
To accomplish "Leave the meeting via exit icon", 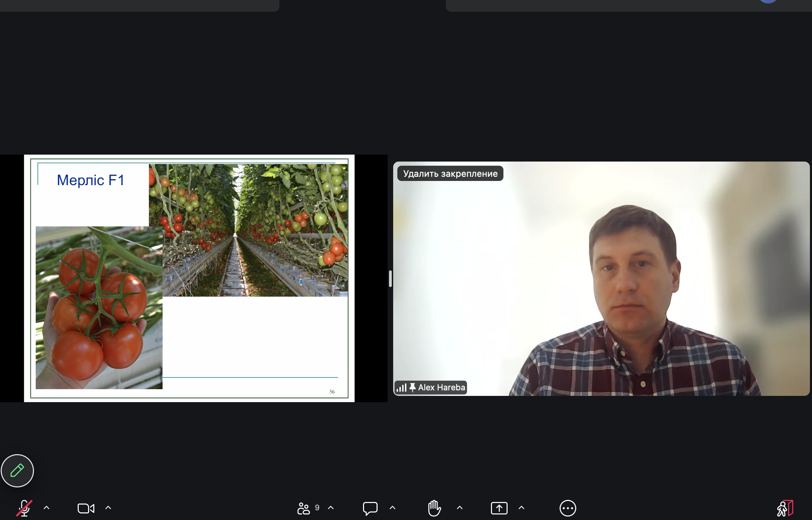I will pyautogui.click(x=785, y=508).
